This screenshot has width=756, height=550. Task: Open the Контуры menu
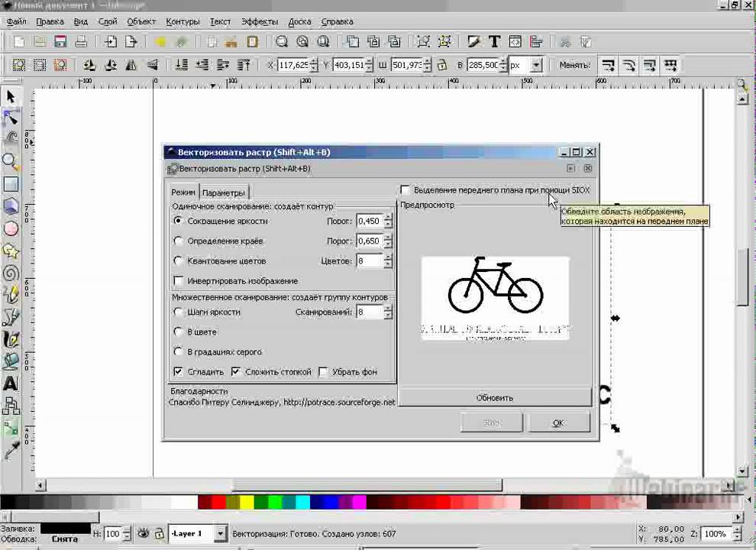[x=183, y=21]
